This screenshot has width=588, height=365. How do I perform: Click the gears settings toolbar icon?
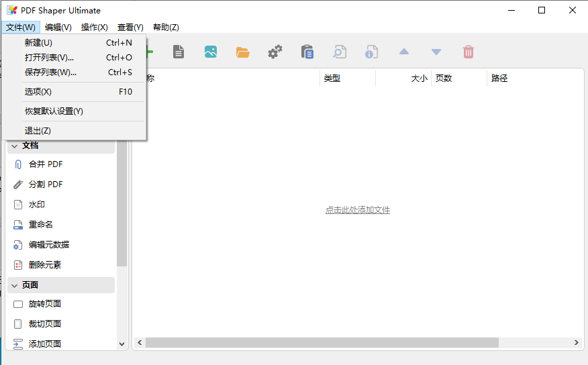tap(275, 52)
